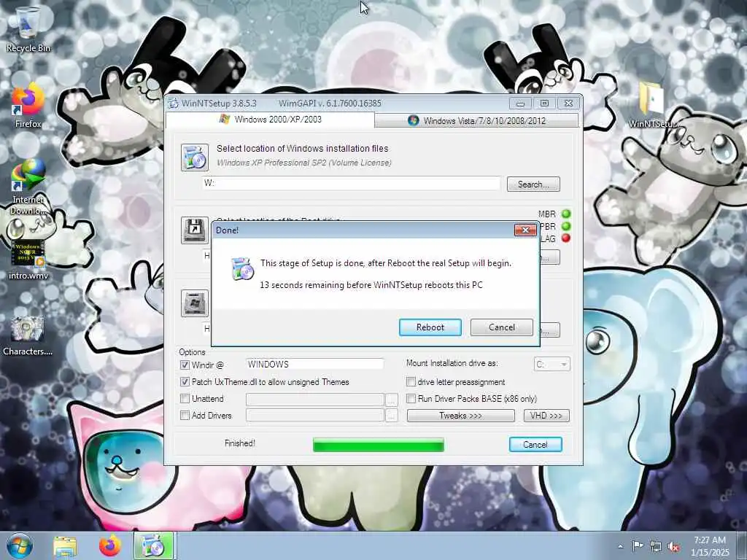Select the Characters desktop file icon
The image size is (747, 560).
28,335
